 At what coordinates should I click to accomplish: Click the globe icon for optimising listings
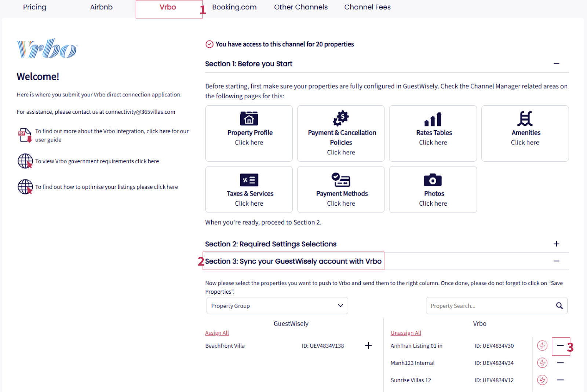coord(25,187)
